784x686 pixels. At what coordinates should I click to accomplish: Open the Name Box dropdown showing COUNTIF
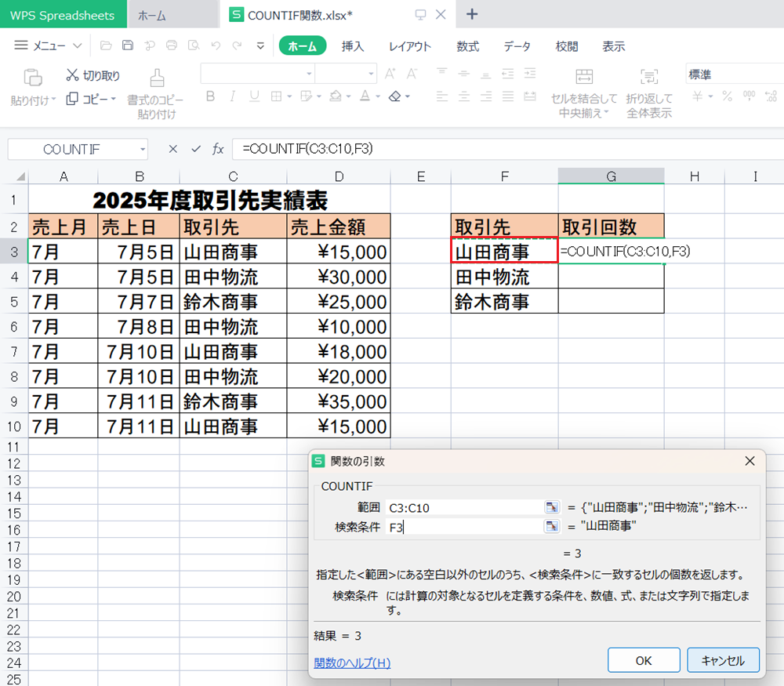(143, 149)
